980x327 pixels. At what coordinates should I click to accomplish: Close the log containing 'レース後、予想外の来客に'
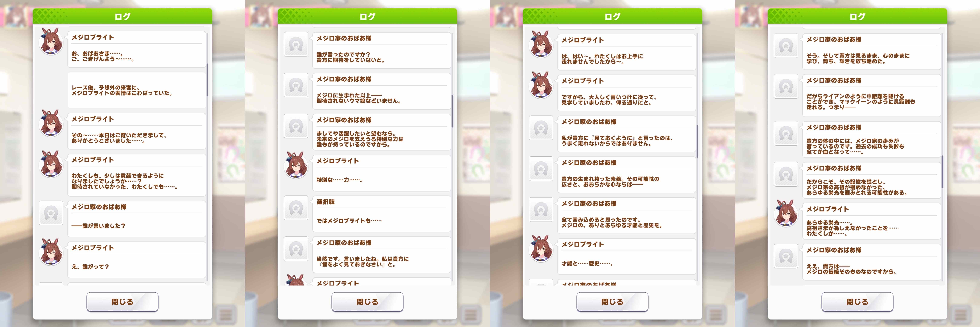pos(122,302)
